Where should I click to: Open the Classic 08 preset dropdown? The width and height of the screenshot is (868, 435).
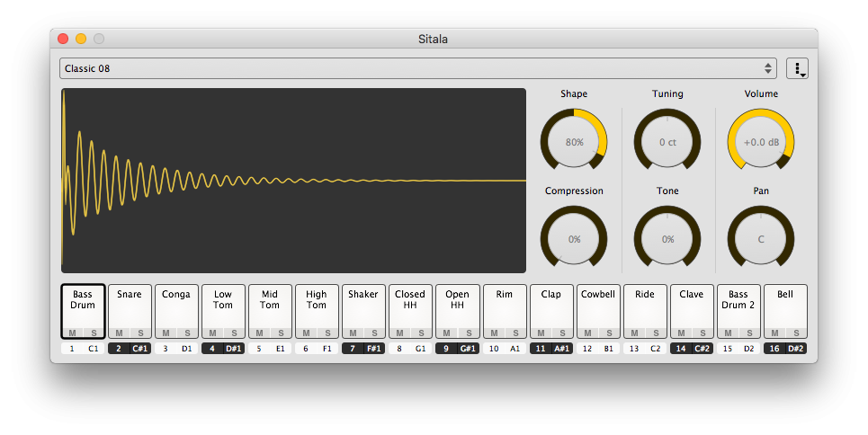click(418, 68)
